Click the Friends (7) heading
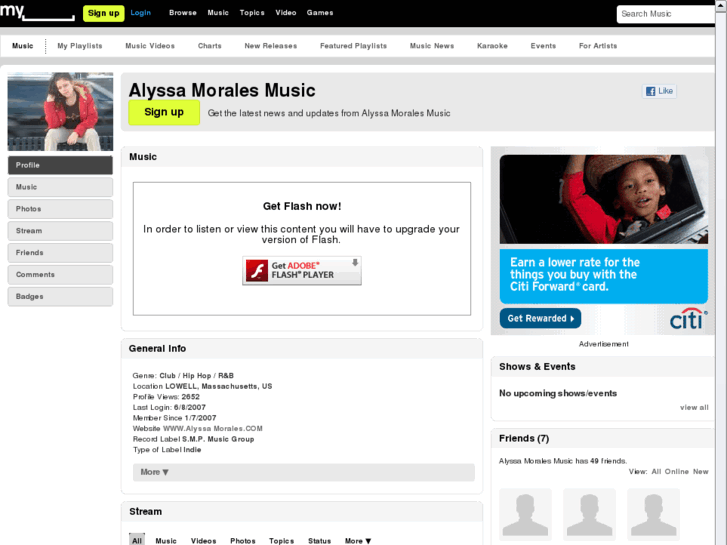Image resolution: width=727 pixels, height=545 pixels. 524,438
